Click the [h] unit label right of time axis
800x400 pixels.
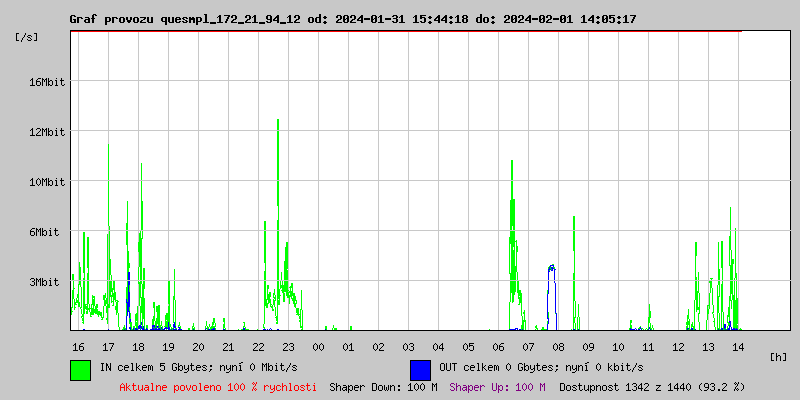[x=779, y=357]
